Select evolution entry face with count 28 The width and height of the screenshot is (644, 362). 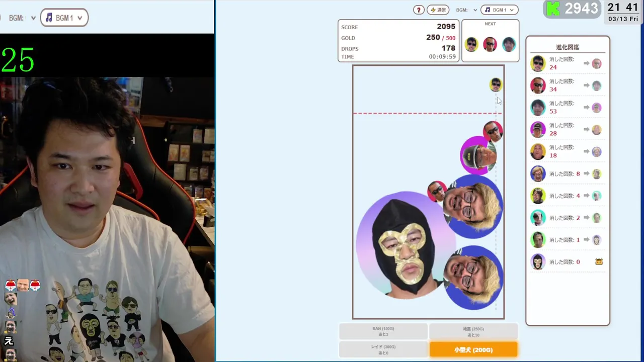coord(538,130)
